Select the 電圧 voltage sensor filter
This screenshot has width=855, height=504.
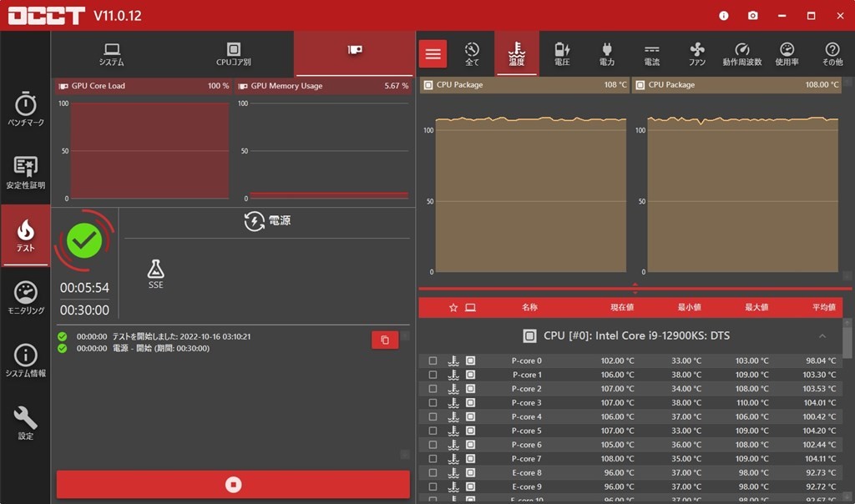coord(562,53)
